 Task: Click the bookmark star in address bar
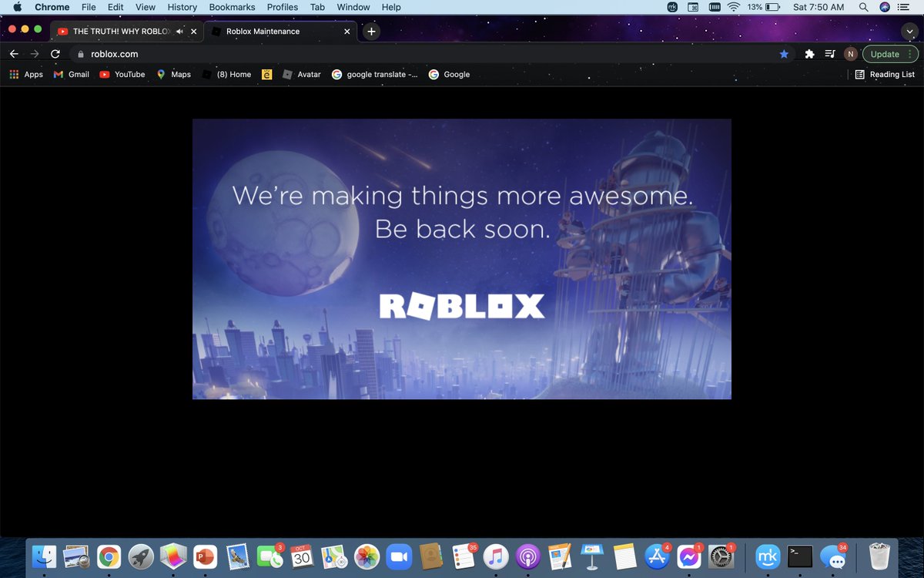[x=784, y=54]
